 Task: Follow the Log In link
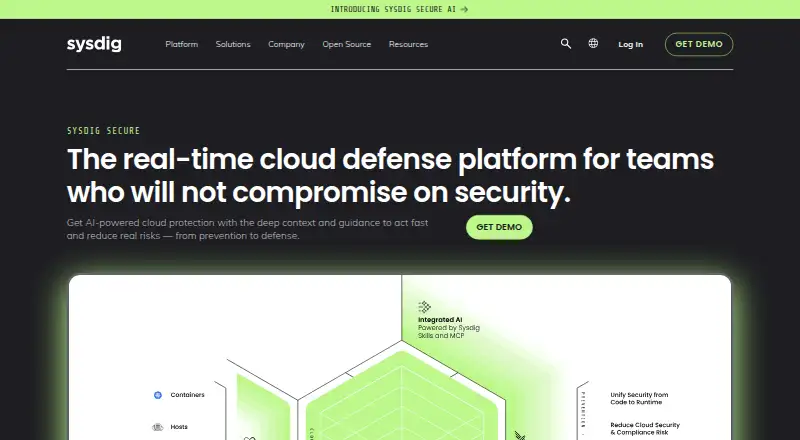pyautogui.click(x=631, y=44)
